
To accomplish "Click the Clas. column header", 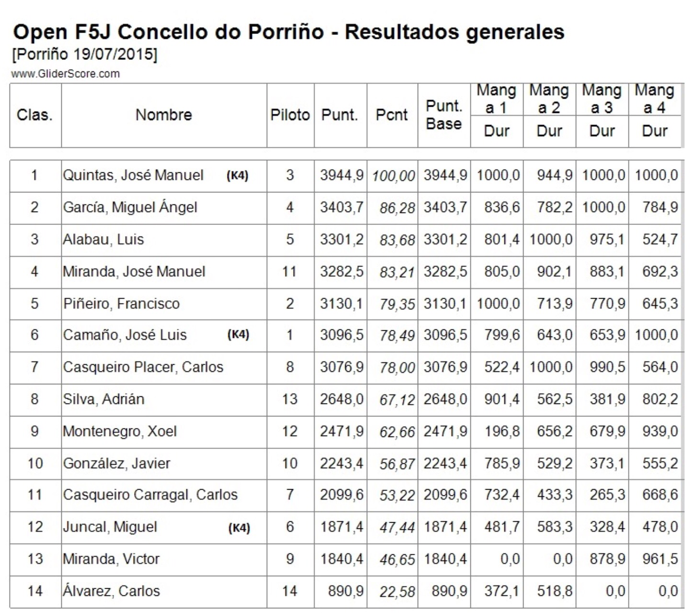I will [34, 115].
